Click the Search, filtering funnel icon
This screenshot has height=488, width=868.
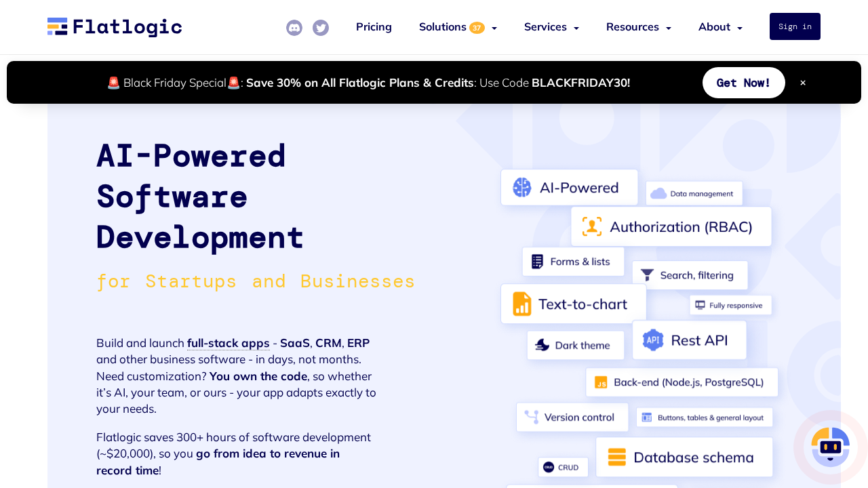click(646, 275)
